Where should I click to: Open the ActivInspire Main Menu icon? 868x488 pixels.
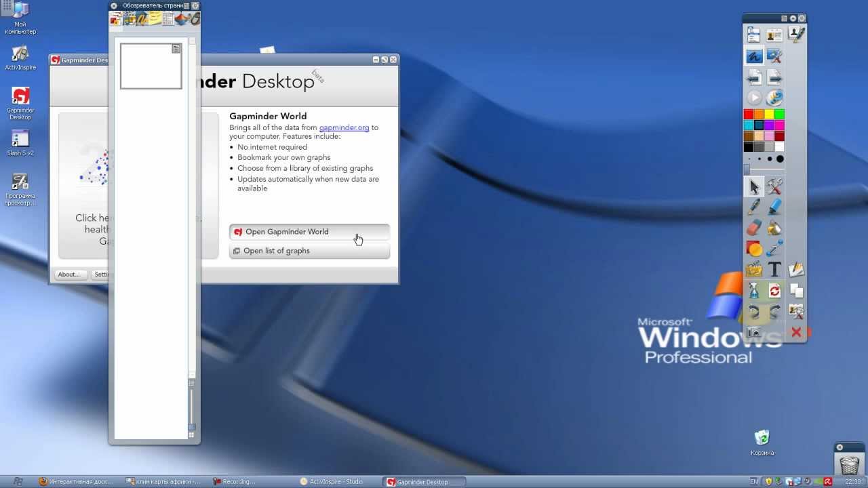click(753, 35)
